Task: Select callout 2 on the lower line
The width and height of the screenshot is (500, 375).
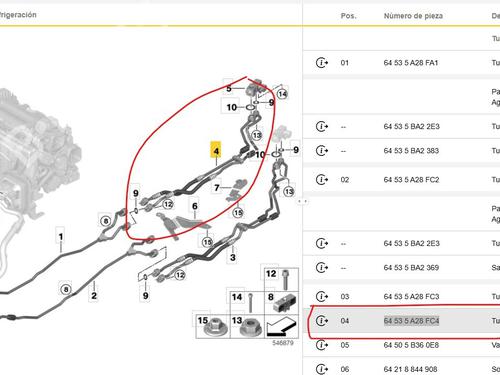Action: coord(94,295)
